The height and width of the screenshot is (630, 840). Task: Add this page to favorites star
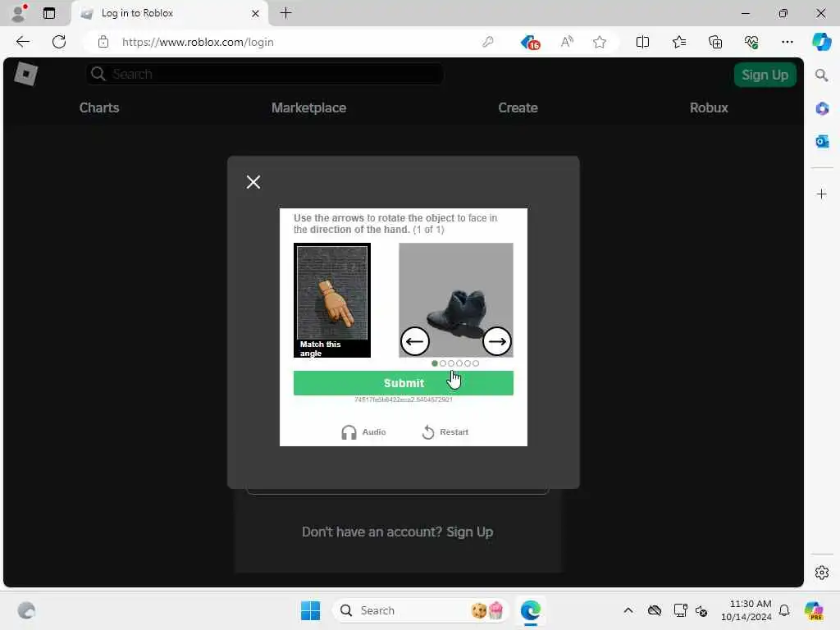pos(600,42)
